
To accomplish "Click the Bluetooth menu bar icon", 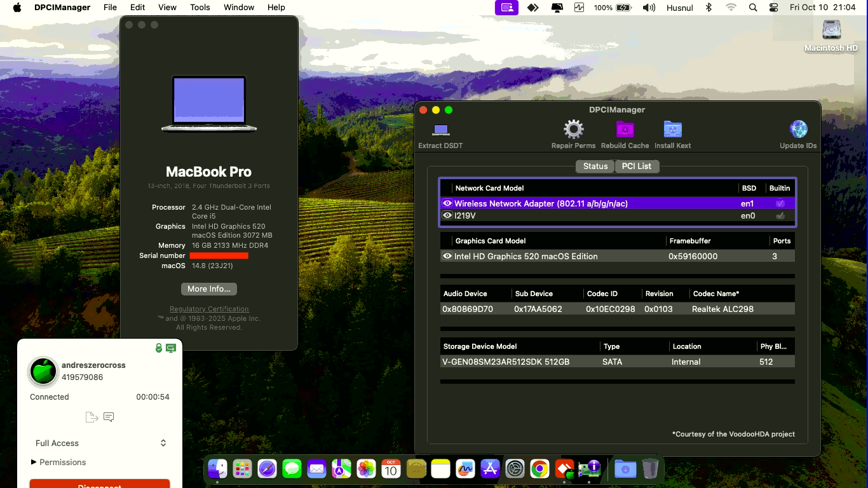I will click(x=709, y=8).
